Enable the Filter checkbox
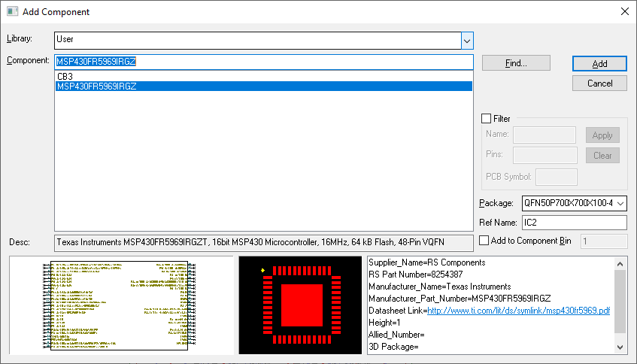 (x=486, y=119)
